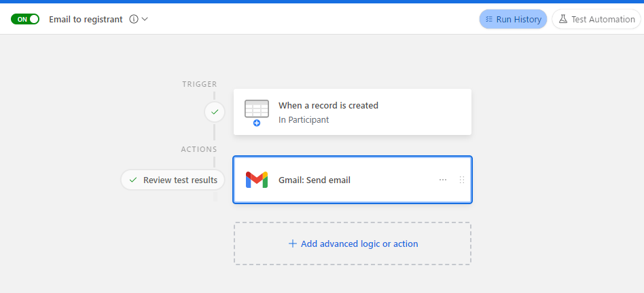Click the info icon beside automation name
Image resolution: width=644 pixels, height=293 pixels.
tap(133, 19)
